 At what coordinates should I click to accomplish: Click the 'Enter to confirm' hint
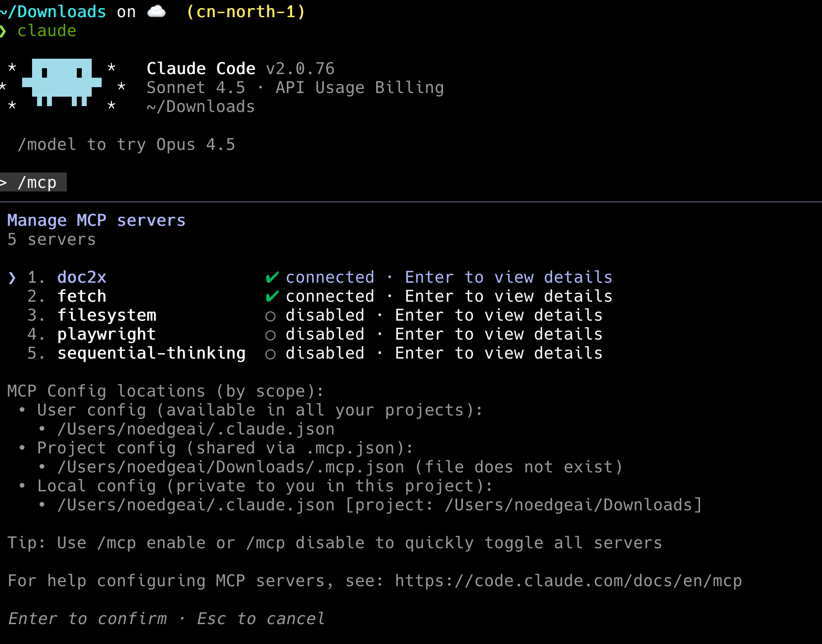pyautogui.click(x=88, y=619)
